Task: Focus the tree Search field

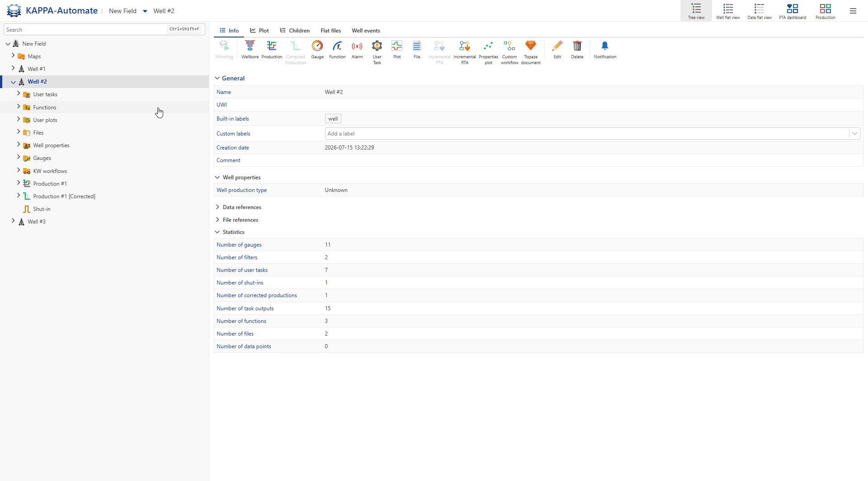Action: coord(104,29)
